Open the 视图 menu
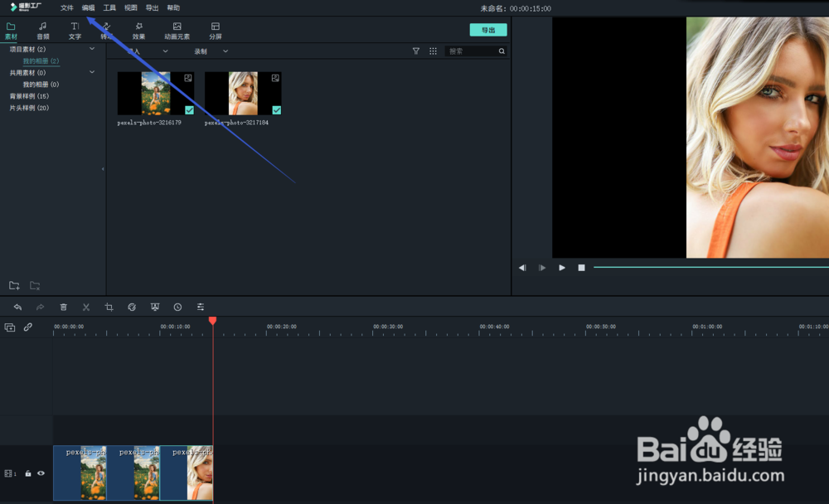The image size is (829, 504). point(131,8)
